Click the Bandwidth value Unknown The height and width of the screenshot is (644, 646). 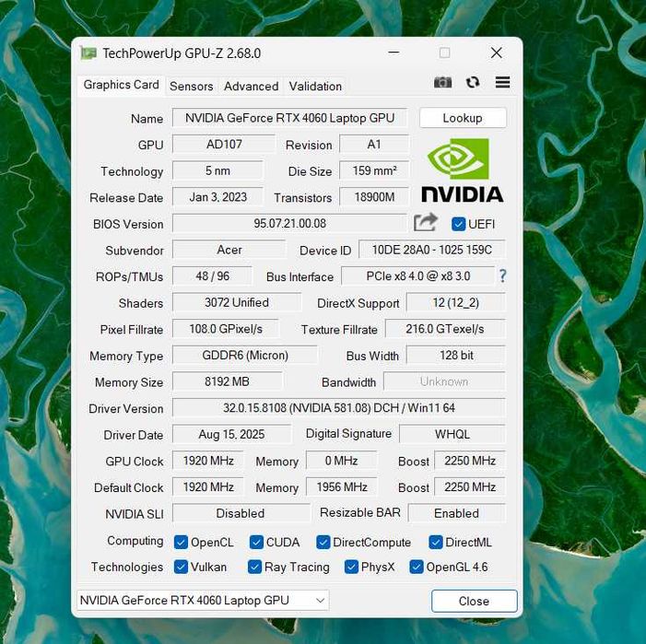(444, 381)
